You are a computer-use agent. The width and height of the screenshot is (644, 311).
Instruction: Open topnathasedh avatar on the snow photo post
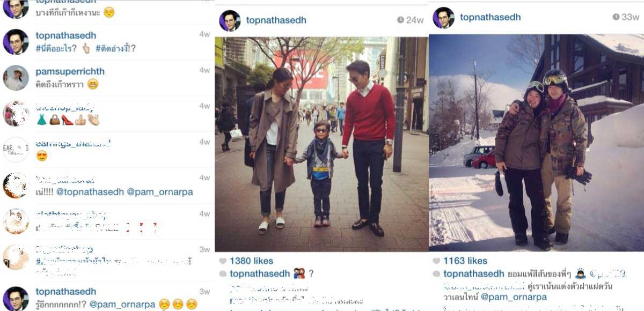click(444, 18)
